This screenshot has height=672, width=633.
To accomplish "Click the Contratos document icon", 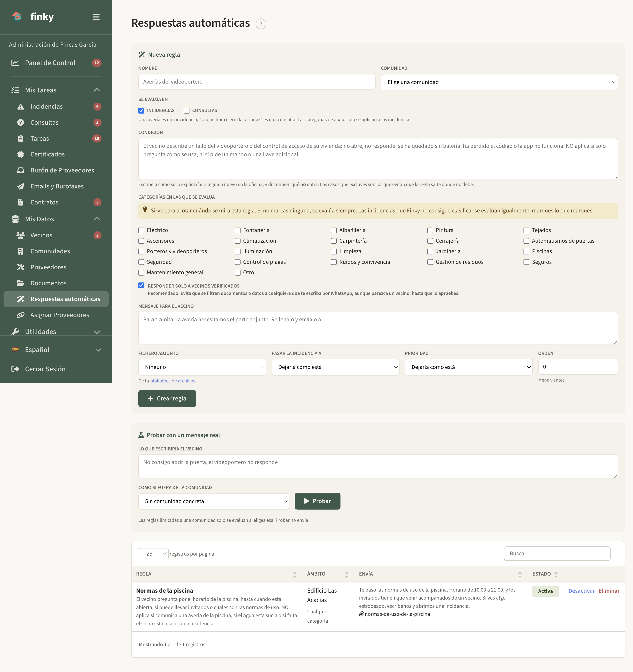I will click(21, 202).
